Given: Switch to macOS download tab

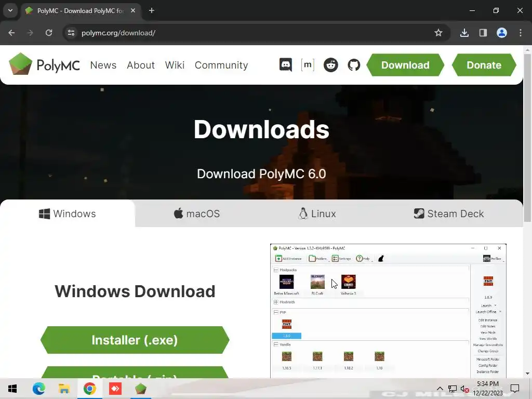Looking at the screenshot, I should tap(197, 214).
